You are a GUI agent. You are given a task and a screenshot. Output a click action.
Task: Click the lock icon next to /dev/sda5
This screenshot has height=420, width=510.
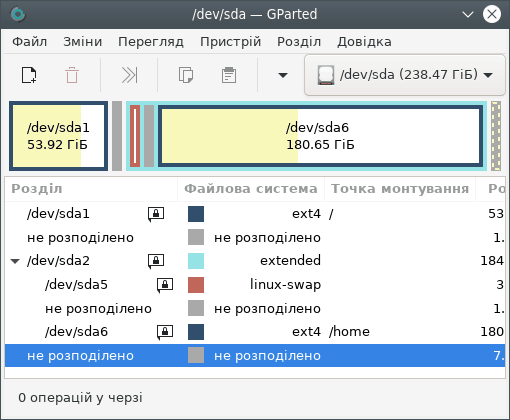coord(165,285)
